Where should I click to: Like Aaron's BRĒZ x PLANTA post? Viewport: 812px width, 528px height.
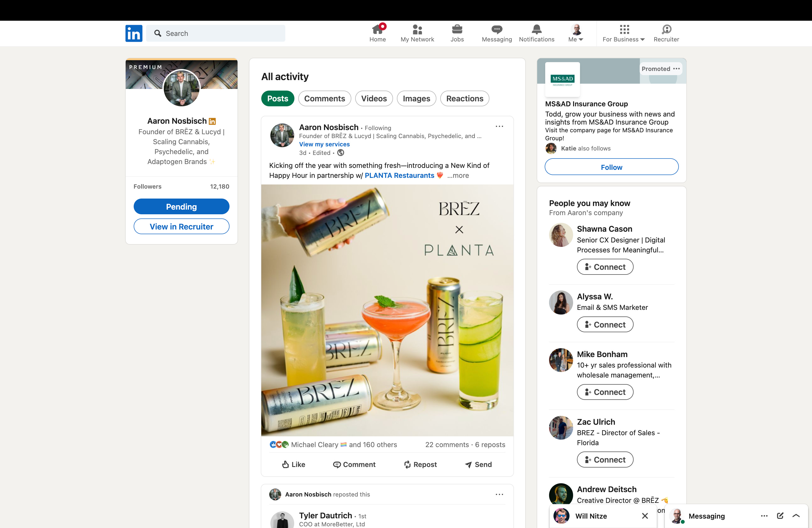click(293, 464)
